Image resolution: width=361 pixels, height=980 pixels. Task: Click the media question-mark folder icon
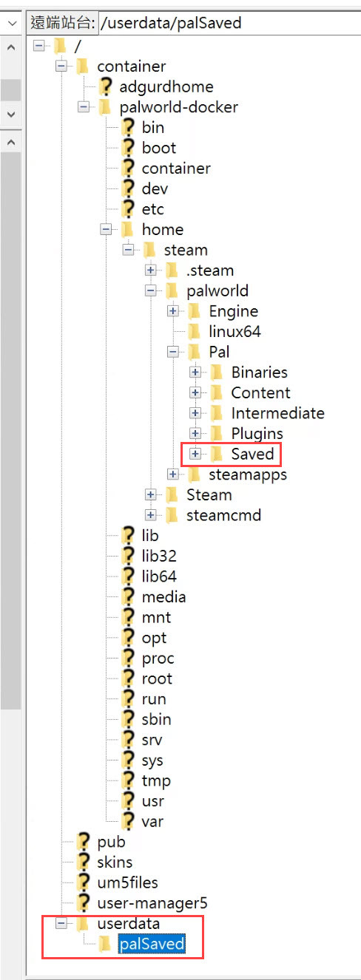coord(129,596)
